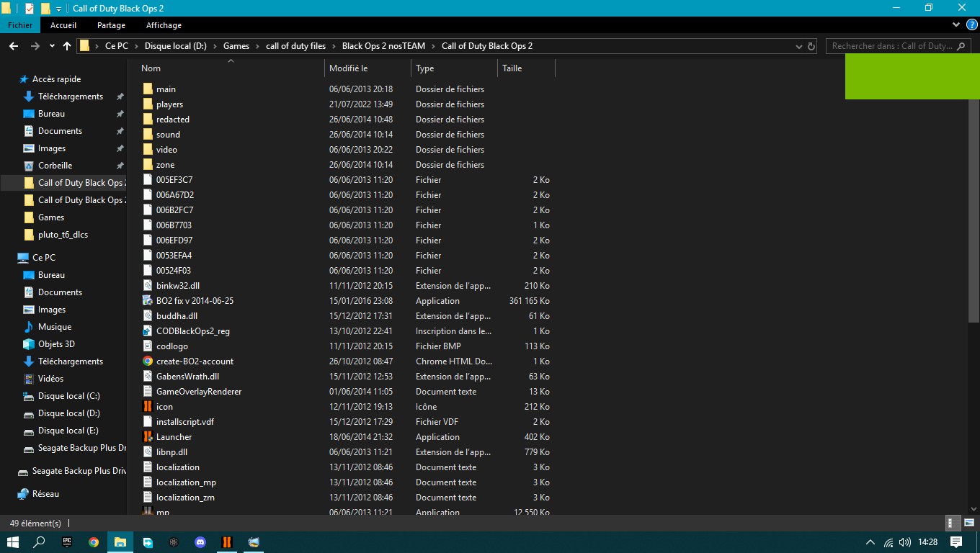
Task: Click the file list vertical scrollbar
Action: pyautogui.click(x=974, y=195)
